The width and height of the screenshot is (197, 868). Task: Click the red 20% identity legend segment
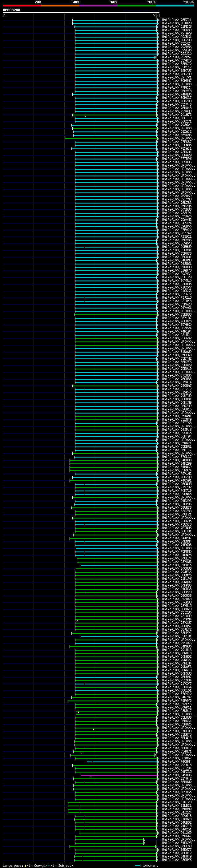point(22,6)
